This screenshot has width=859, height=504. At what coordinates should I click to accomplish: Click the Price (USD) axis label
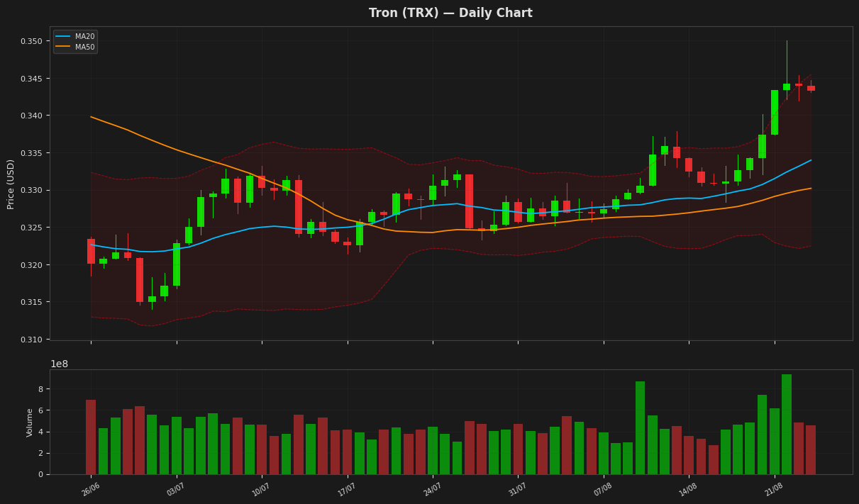coord(11,184)
